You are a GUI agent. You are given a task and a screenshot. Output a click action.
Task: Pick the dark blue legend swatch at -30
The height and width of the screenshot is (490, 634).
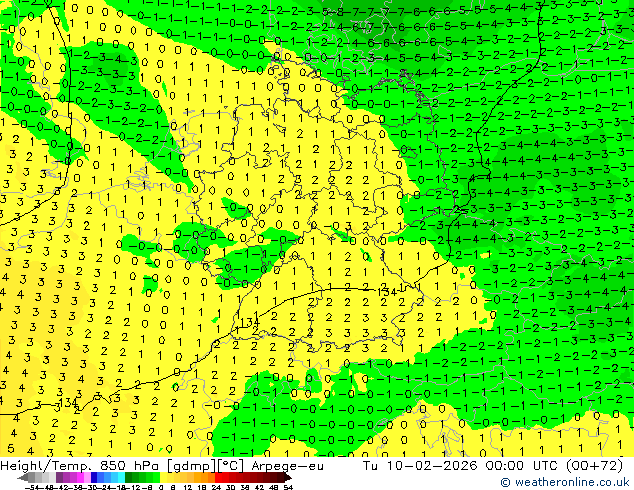pos(94,477)
